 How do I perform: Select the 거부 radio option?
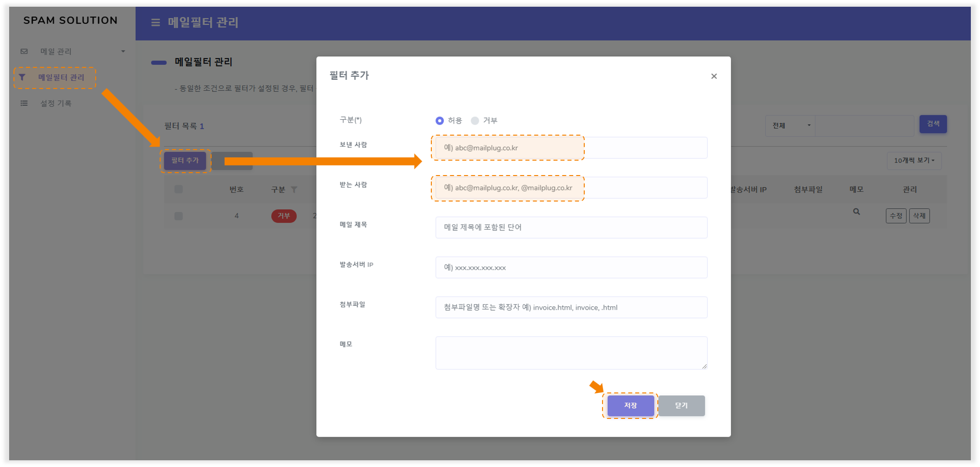475,121
